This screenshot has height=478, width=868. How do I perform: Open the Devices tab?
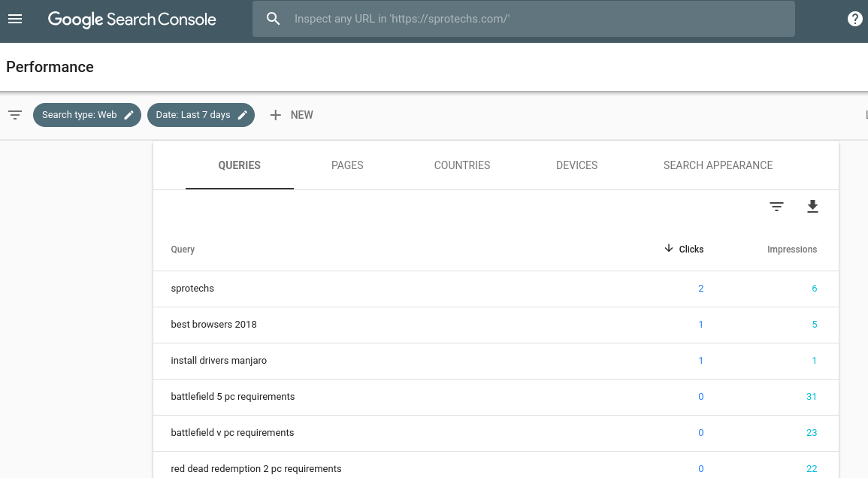coord(576,165)
